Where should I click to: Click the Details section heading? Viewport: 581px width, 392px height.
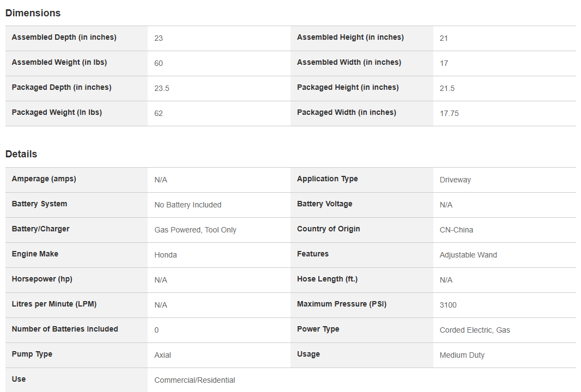[21, 154]
